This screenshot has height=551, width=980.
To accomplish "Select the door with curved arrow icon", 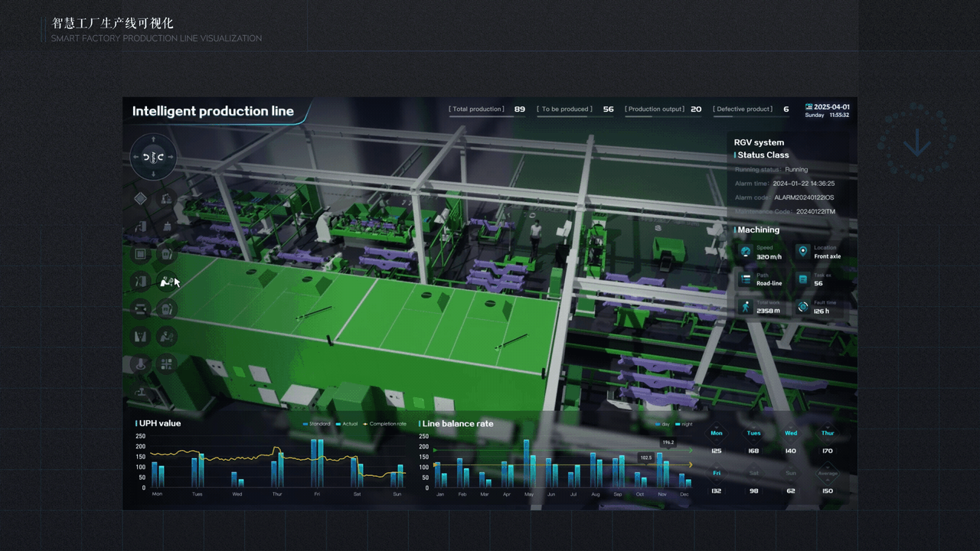I will pos(140,227).
